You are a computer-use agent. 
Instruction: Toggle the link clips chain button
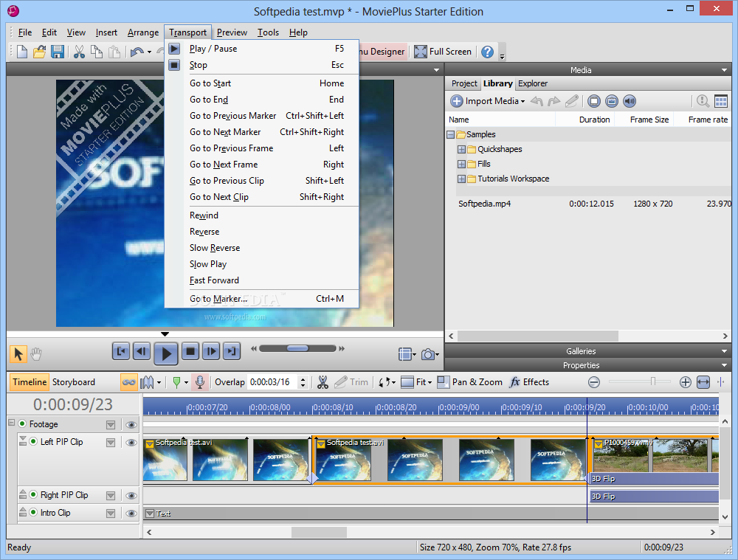pyautogui.click(x=128, y=382)
